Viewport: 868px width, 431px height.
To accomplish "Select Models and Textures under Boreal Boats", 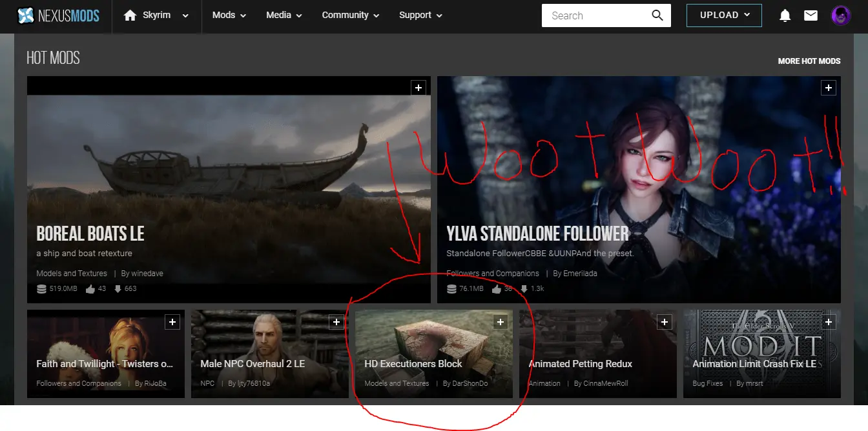I will tap(72, 274).
